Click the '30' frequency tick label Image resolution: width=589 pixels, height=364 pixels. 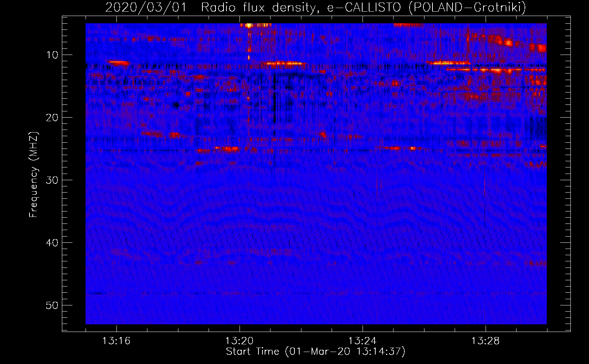pyautogui.click(x=52, y=180)
